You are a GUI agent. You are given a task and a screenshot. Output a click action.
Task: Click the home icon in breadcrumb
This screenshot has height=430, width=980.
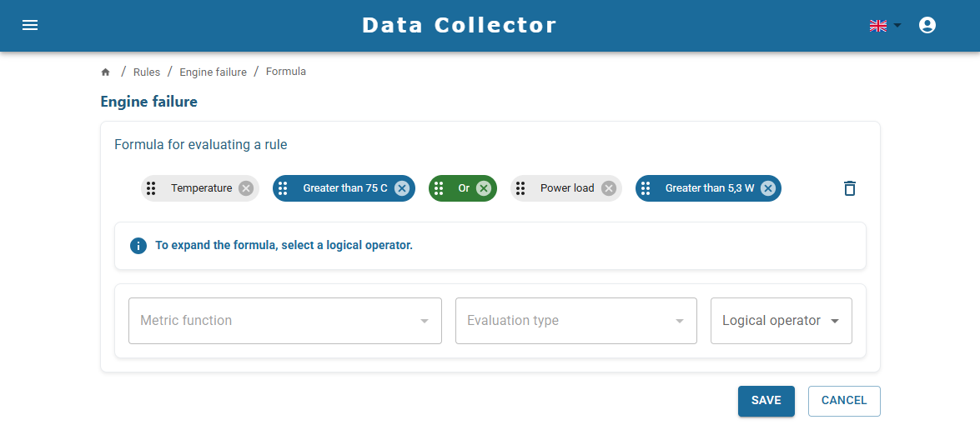(106, 72)
